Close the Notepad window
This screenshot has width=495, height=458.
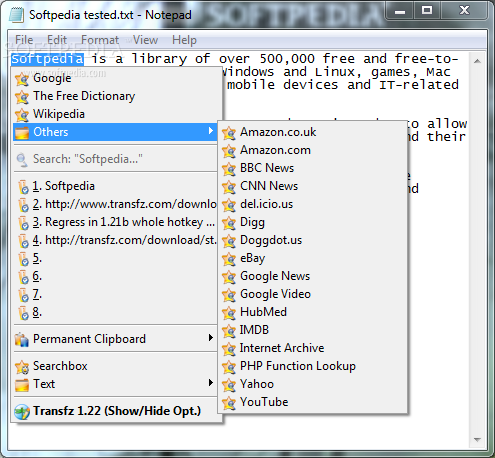(464, 11)
